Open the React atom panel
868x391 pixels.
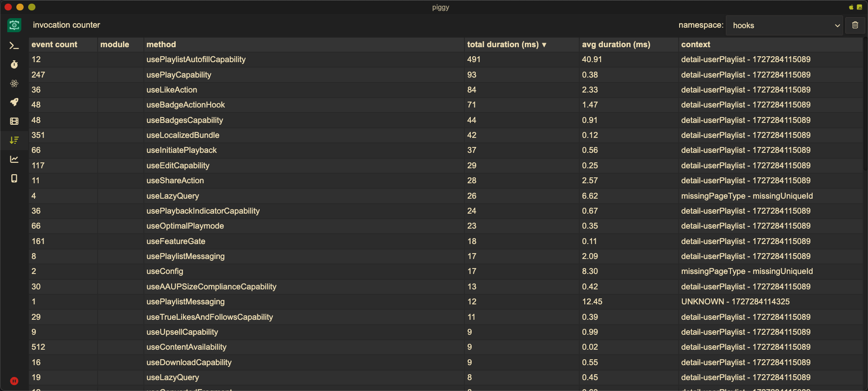[14, 83]
